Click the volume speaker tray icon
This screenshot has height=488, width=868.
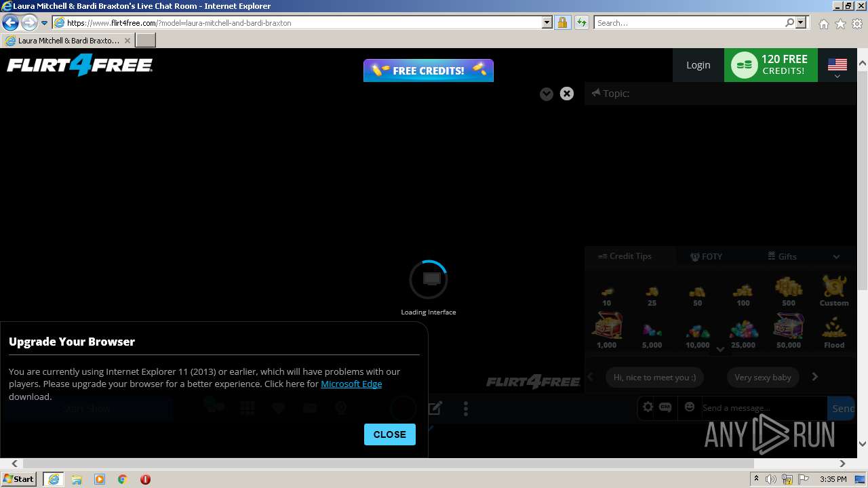pyautogui.click(x=771, y=479)
